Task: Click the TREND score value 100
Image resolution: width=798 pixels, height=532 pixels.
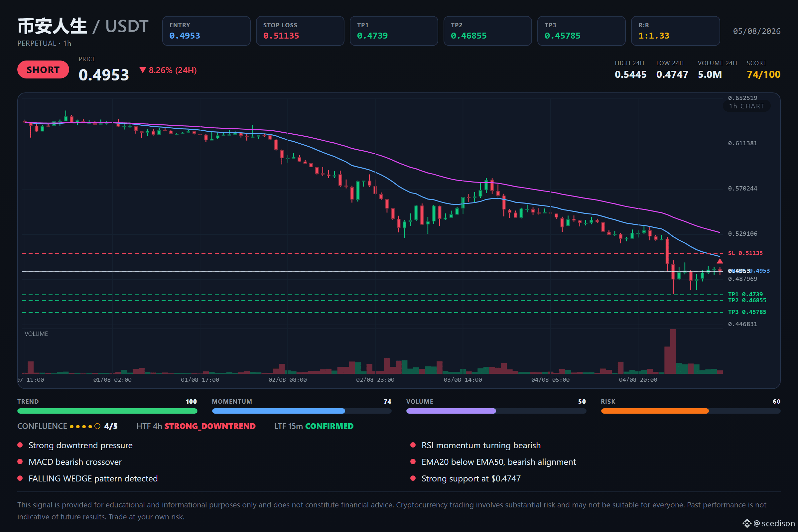Action: point(192,401)
